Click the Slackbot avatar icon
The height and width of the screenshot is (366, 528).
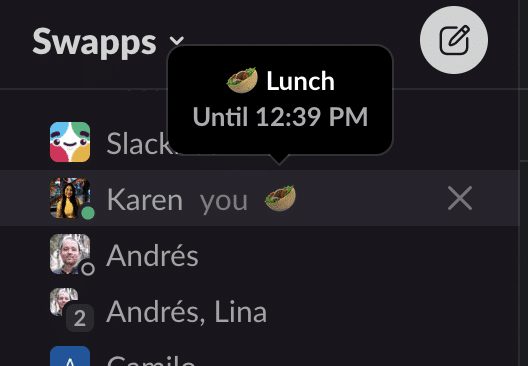point(70,142)
